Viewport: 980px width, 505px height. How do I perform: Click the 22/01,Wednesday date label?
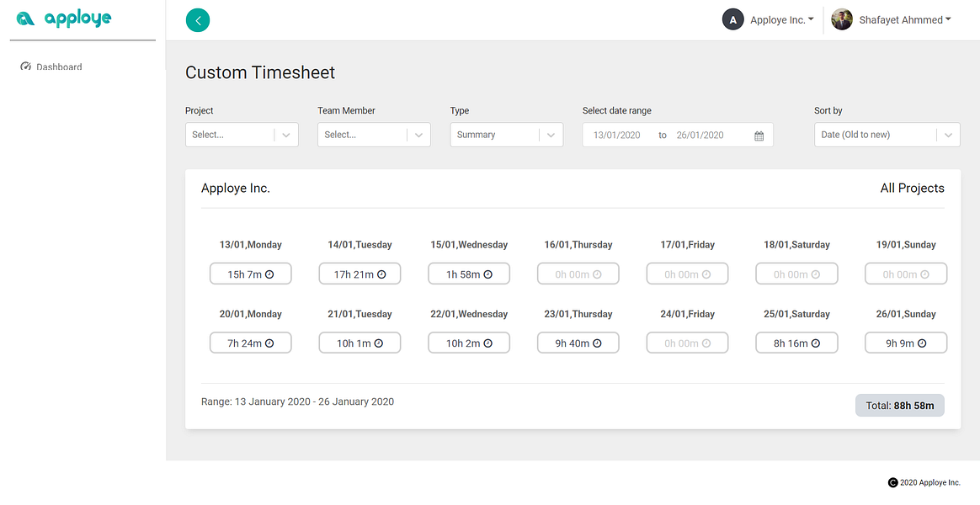pyautogui.click(x=469, y=314)
